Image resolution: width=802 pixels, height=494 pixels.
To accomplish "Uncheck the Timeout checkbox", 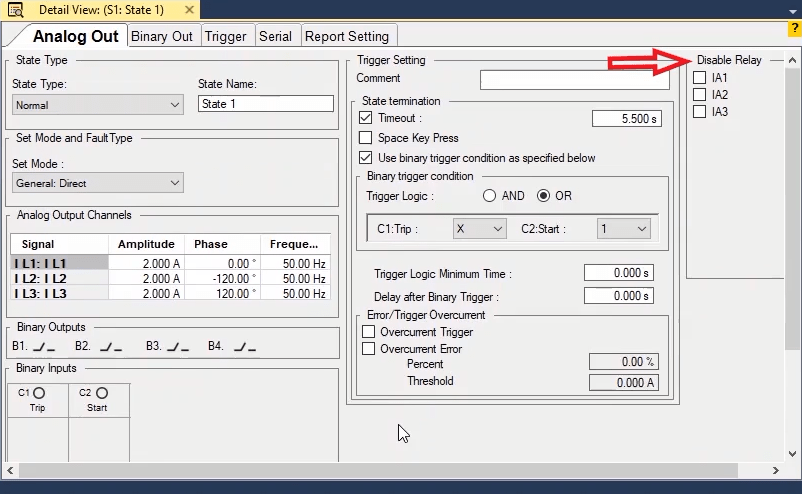I will (x=366, y=118).
